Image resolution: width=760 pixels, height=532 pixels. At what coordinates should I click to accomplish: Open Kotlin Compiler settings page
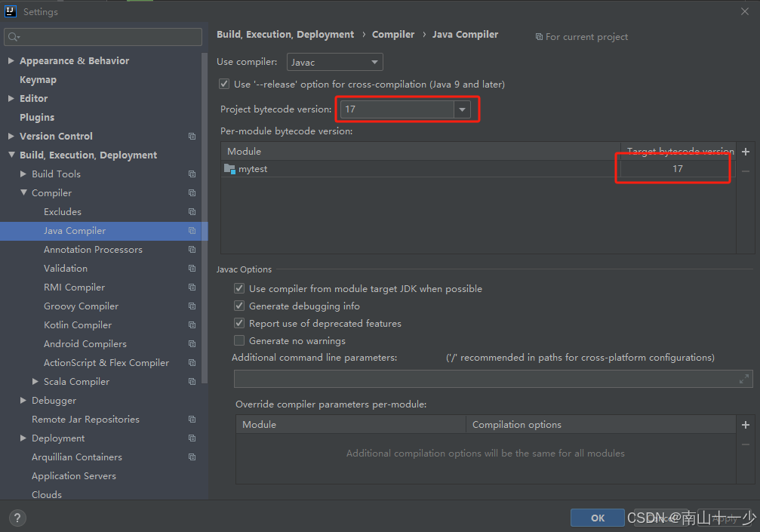point(78,325)
